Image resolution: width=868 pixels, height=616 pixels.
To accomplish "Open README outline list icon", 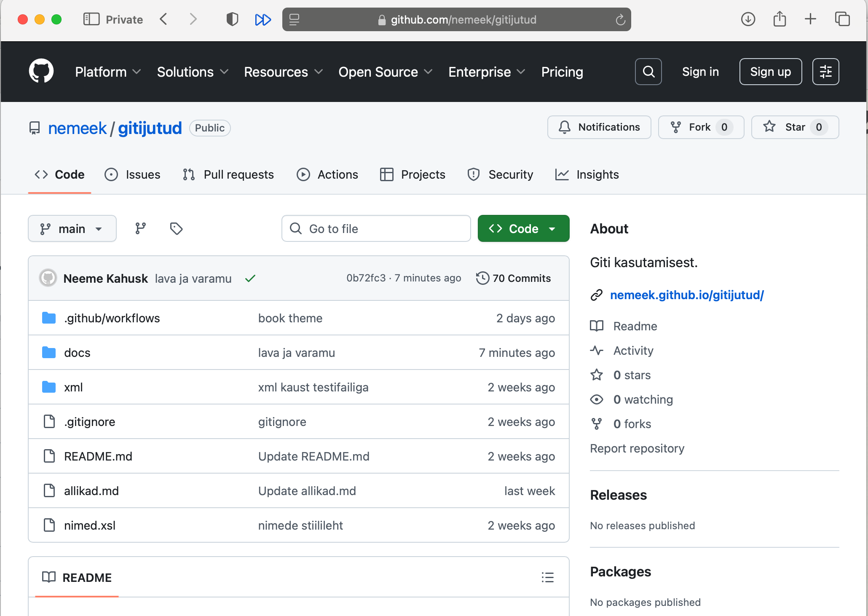I will [x=547, y=577].
